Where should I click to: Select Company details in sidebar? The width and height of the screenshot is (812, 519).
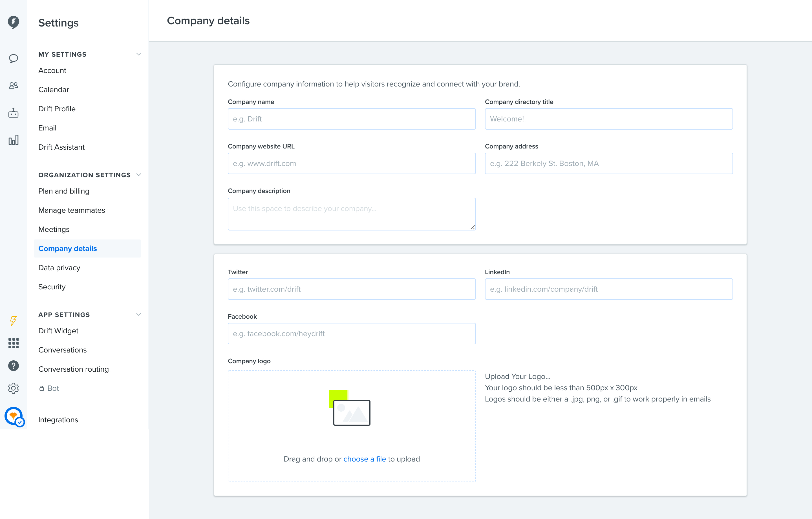point(87,249)
